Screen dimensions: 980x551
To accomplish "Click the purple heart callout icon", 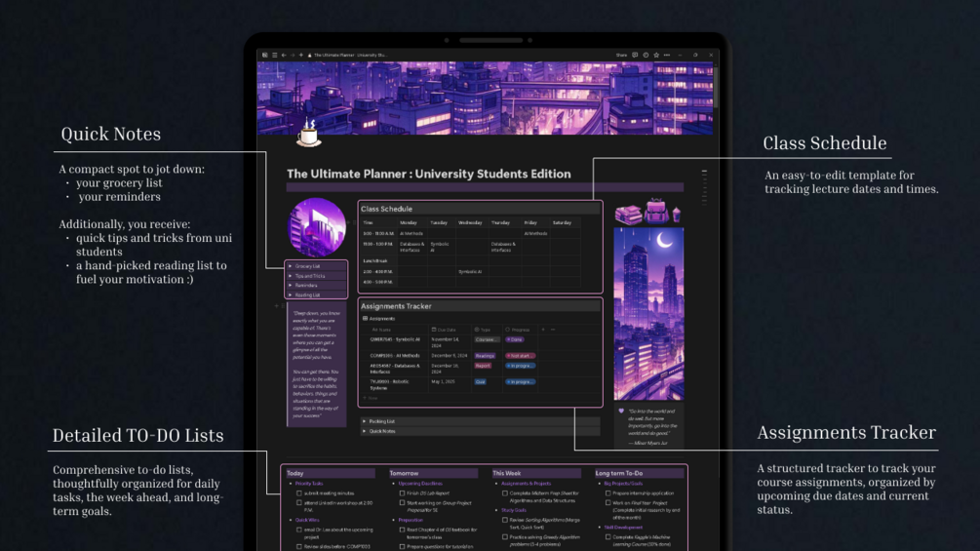I will coord(620,412).
